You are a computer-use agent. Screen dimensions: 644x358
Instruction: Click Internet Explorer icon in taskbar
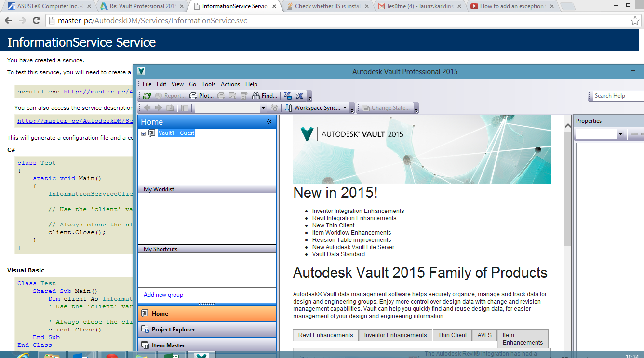(x=23, y=356)
